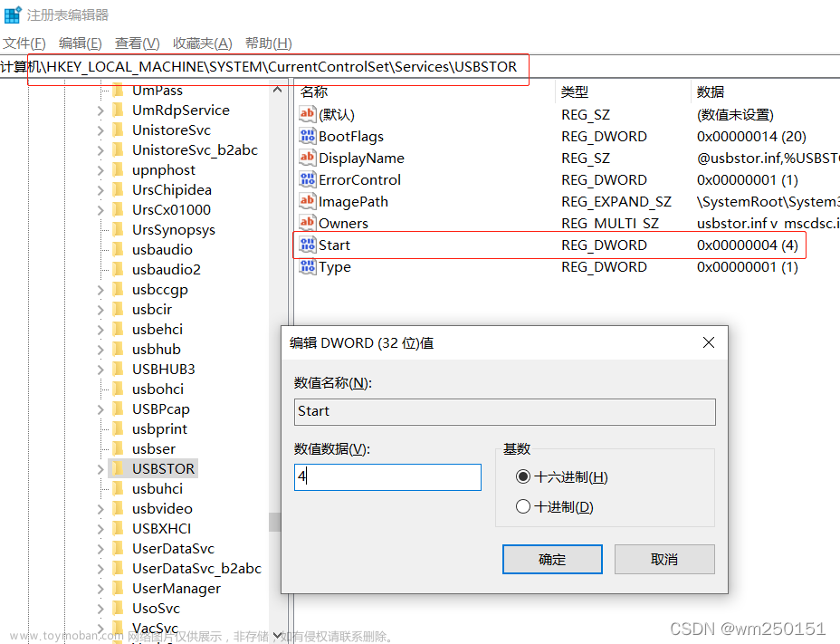
Task: Click the folder icon of USBHUB3
Action: click(119, 369)
